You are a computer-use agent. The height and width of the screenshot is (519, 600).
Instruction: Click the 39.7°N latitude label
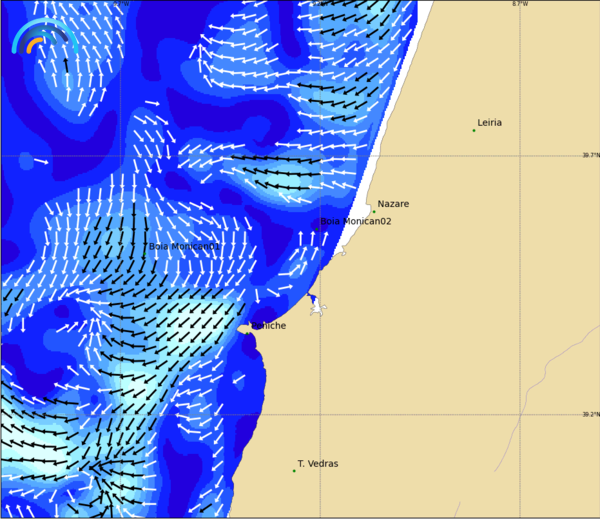pyautogui.click(x=591, y=155)
